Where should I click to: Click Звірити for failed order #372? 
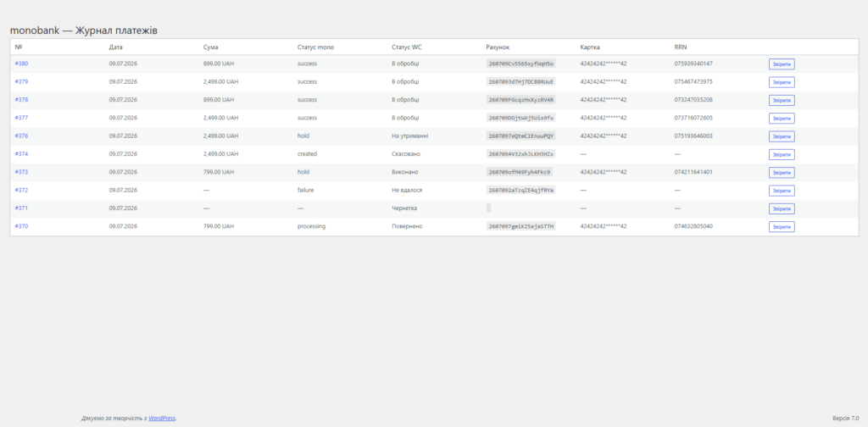[782, 191]
